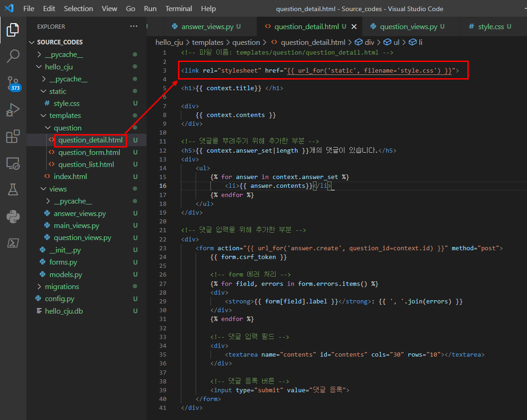
Task: Switch to style.css tab
Action: coord(493,26)
